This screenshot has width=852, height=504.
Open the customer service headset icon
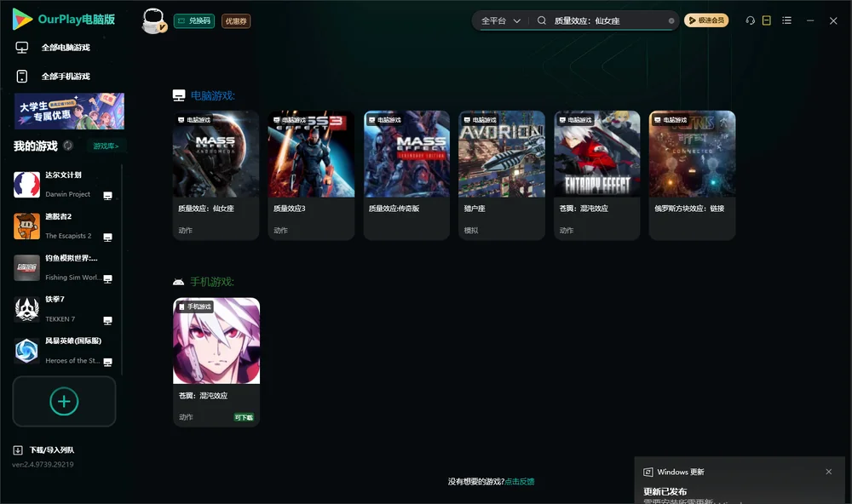[x=750, y=20]
